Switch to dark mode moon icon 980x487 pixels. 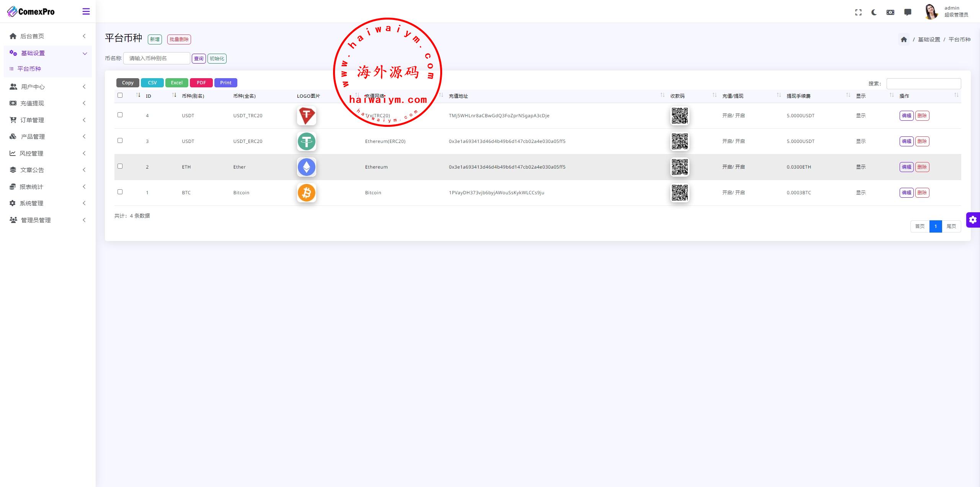tap(874, 12)
